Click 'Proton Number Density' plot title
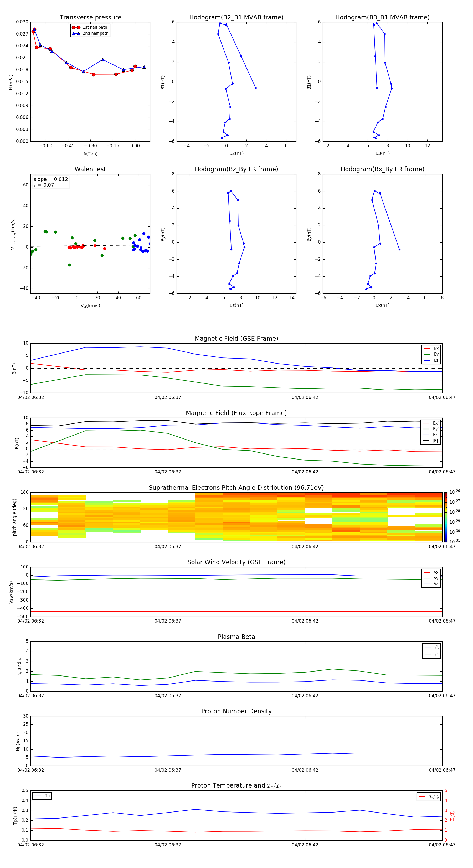The height and width of the screenshot is (868, 473). click(236, 711)
